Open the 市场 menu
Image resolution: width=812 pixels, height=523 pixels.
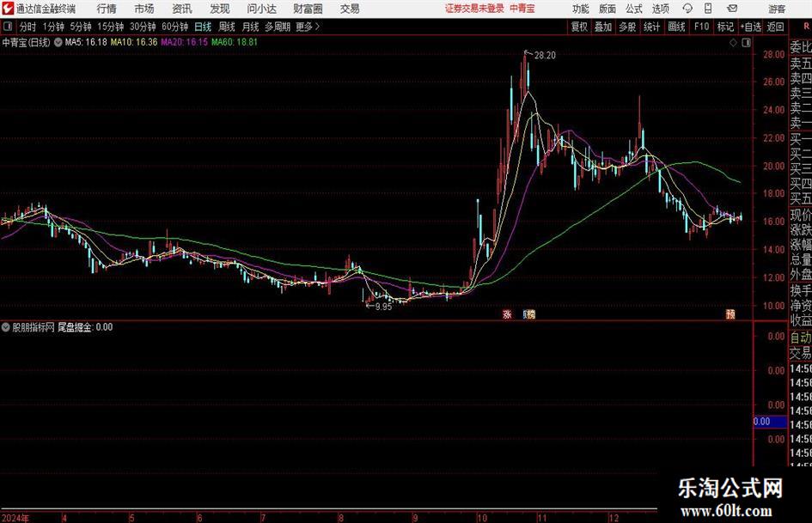pyautogui.click(x=144, y=9)
